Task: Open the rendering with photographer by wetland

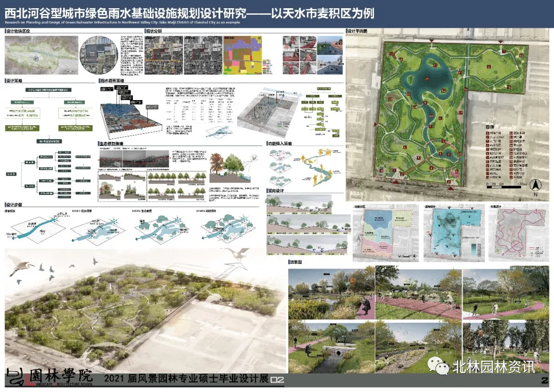Action: (x=331, y=293)
